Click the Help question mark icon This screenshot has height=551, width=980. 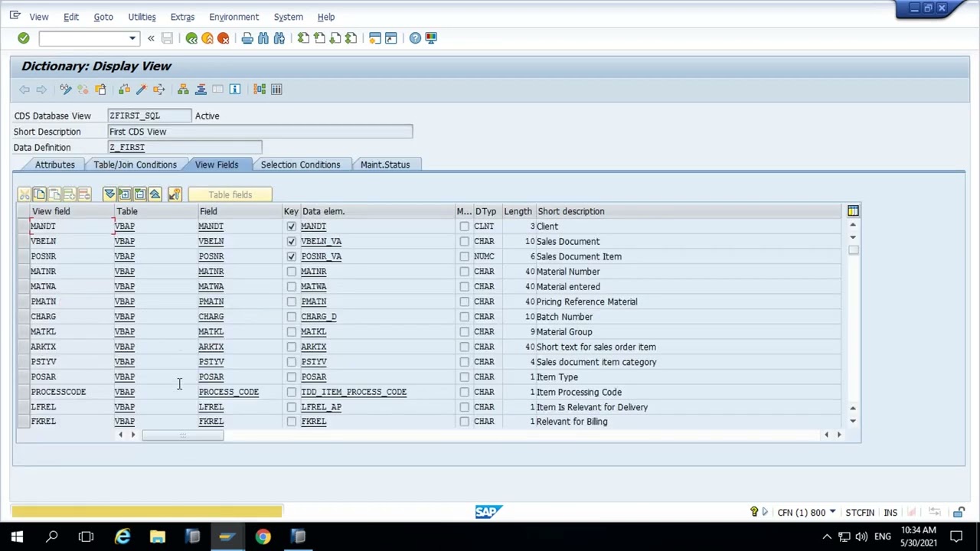pyautogui.click(x=415, y=38)
